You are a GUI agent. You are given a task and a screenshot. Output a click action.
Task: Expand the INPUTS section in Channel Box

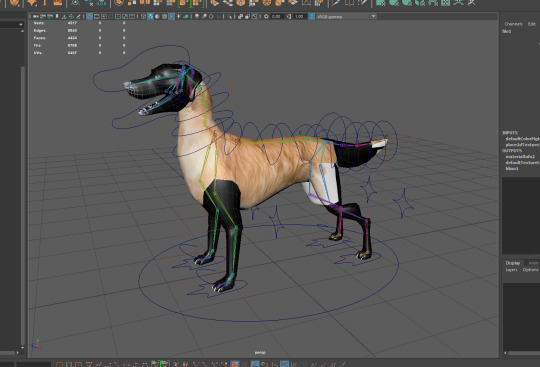pos(510,133)
